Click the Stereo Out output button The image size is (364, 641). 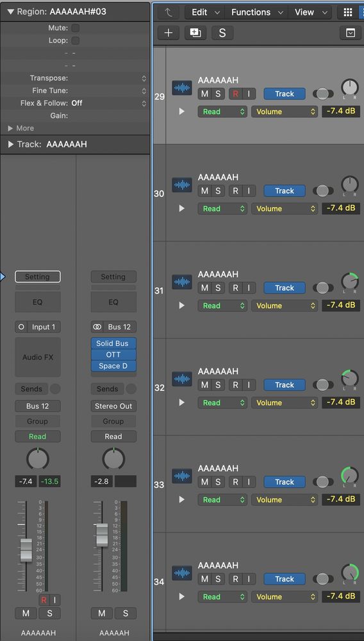(x=113, y=406)
